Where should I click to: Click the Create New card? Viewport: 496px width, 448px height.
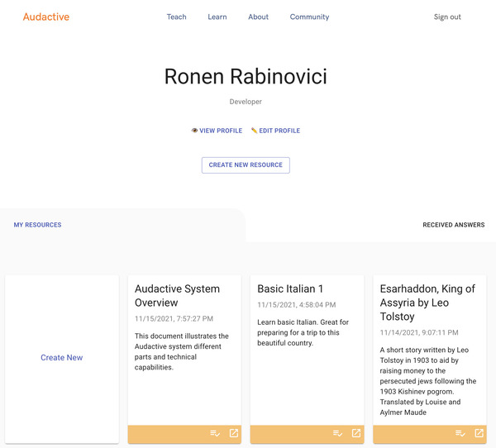click(62, 358)
